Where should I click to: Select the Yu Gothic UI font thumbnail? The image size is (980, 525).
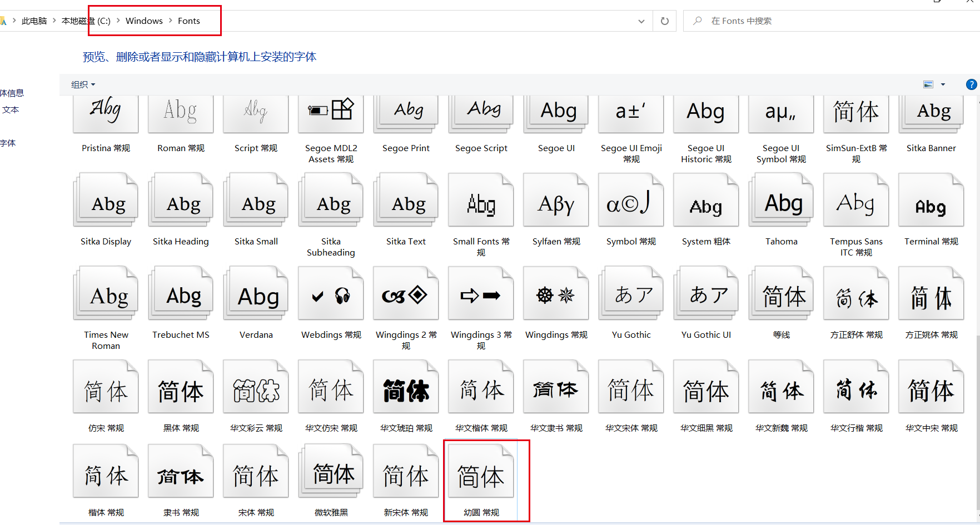pyautogui.click(x=706, y=293)
